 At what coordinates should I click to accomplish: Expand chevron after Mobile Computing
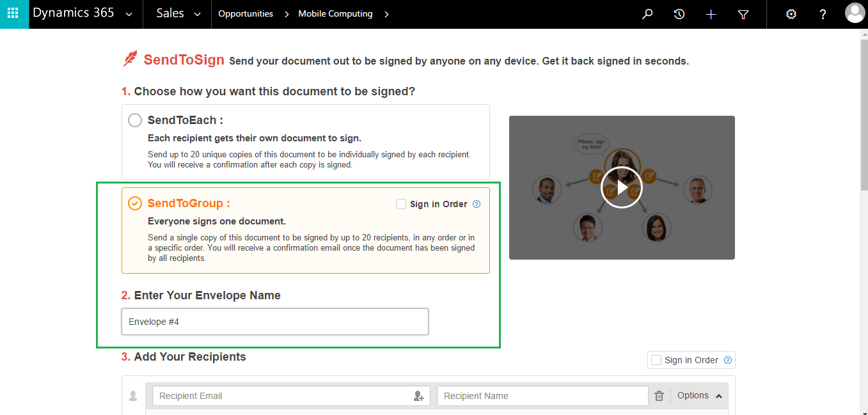(386, 14)
